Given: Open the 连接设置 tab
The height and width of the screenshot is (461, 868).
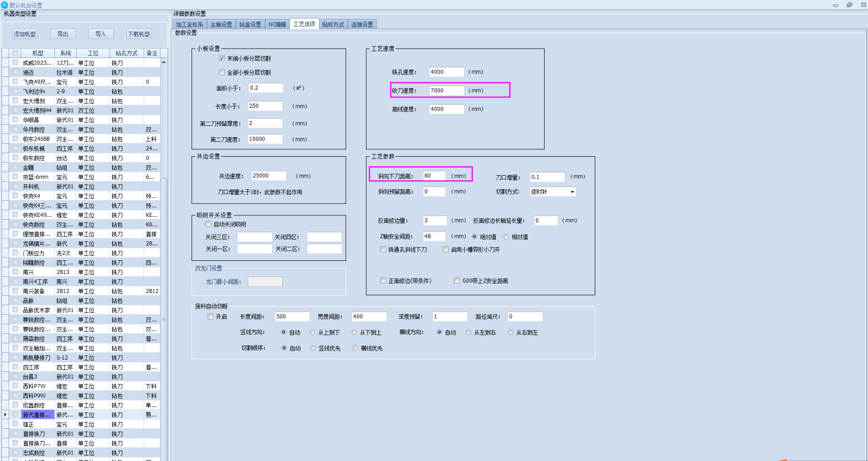Looking at the screenshot, I should point(362,24).
